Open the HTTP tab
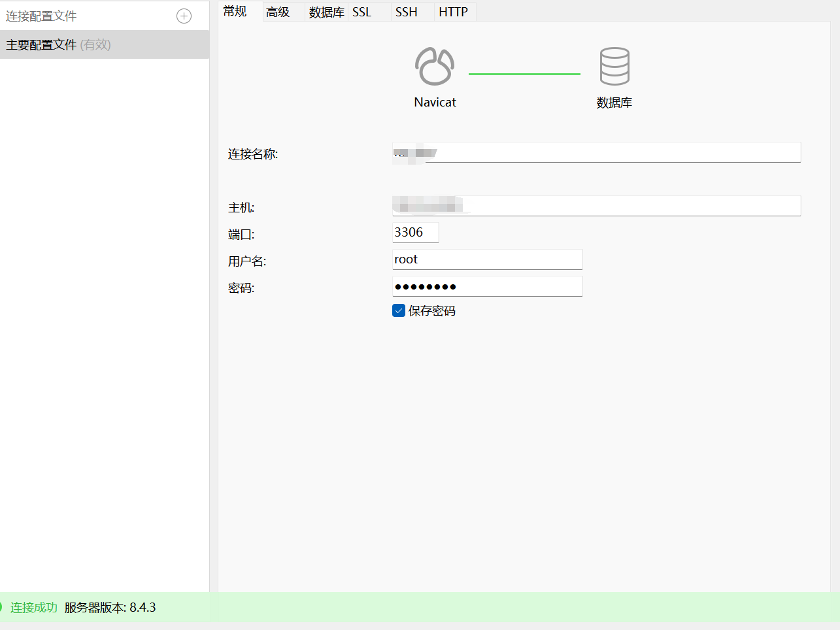This screenshot has height=630, width=840. point(454,12)
